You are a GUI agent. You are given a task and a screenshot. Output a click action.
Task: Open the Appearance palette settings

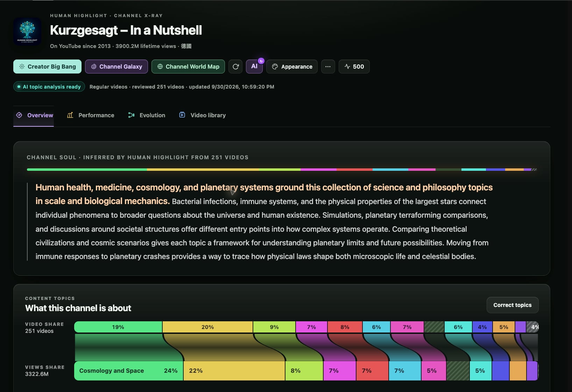292,66
